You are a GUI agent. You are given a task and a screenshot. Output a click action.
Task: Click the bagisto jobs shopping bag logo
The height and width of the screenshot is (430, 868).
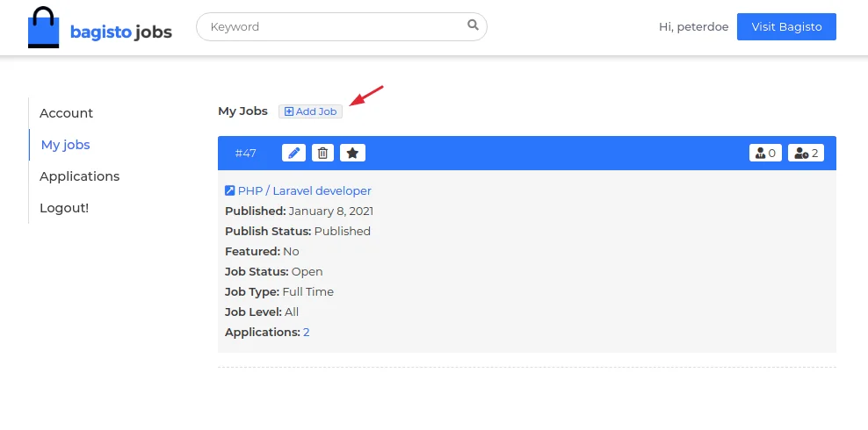43,27
